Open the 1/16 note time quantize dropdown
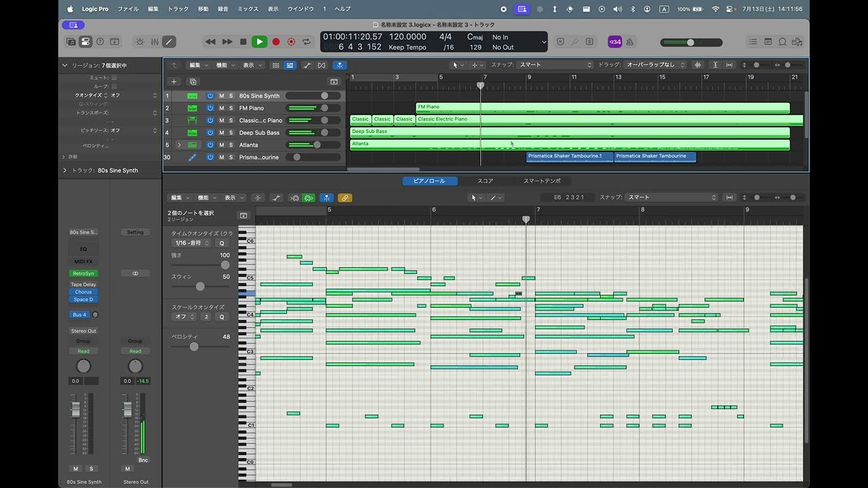 (x=192, y=243)
